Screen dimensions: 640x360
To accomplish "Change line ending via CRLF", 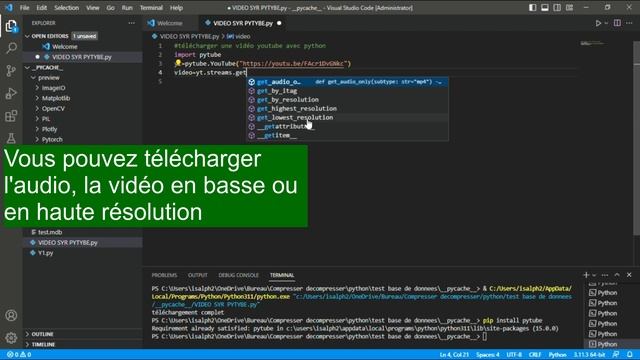I will click(534, 355).
